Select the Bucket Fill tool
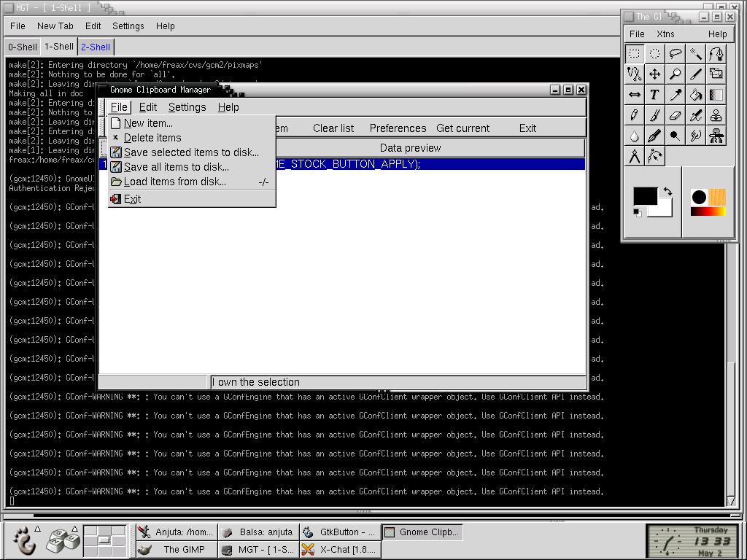The width and height of the screenshot is (747, 560). (695, 94)
